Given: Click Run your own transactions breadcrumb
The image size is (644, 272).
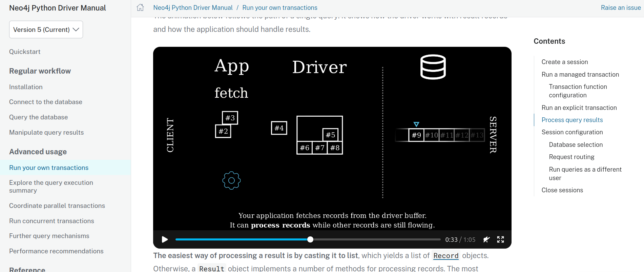Looking at the screenshot, I should (280, 7).
